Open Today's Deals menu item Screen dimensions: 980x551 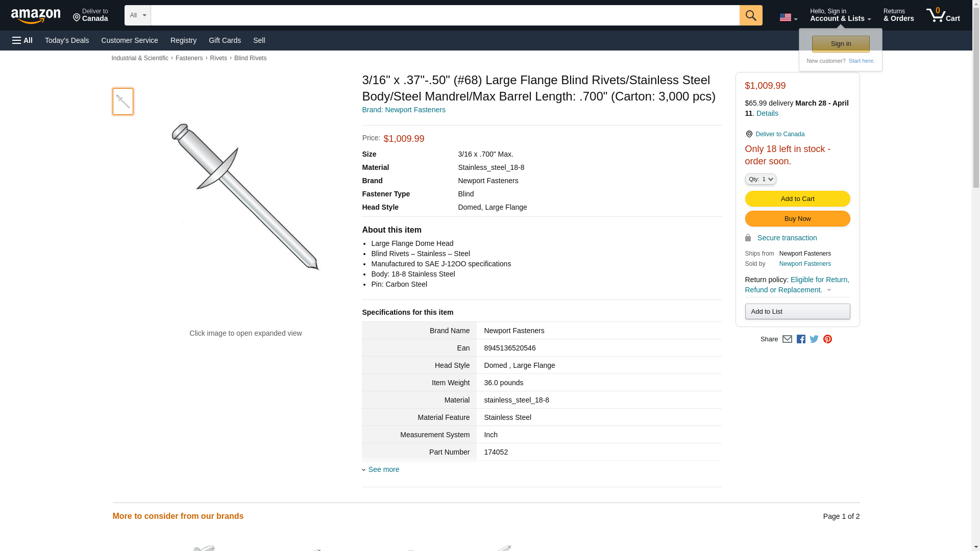pyautogui.click(x=67, y=40)
